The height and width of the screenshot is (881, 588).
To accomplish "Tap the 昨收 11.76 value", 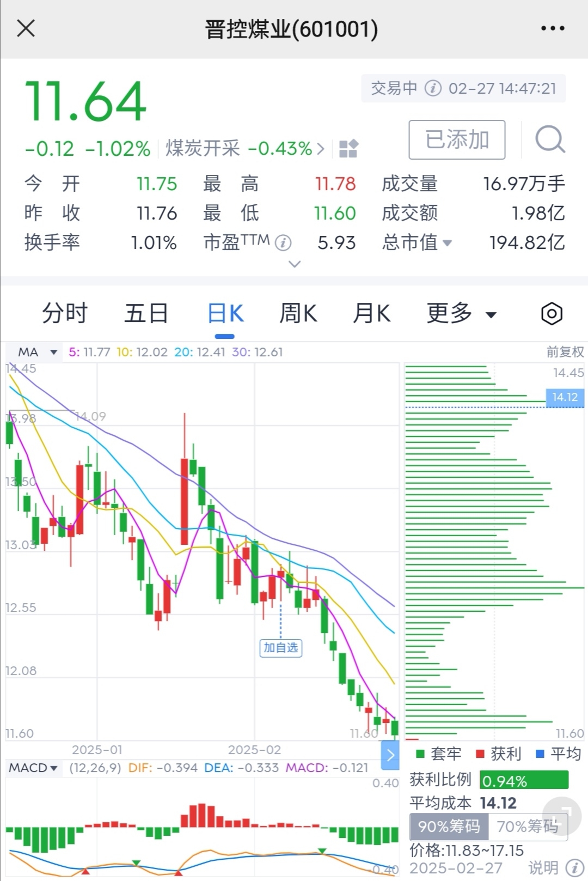I will click(x=157, y=213).
